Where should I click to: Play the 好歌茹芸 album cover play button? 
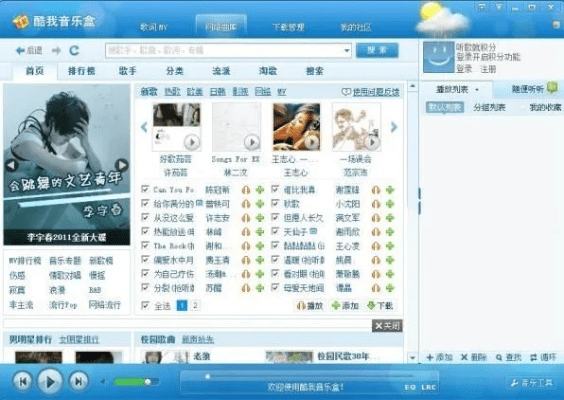192,142
